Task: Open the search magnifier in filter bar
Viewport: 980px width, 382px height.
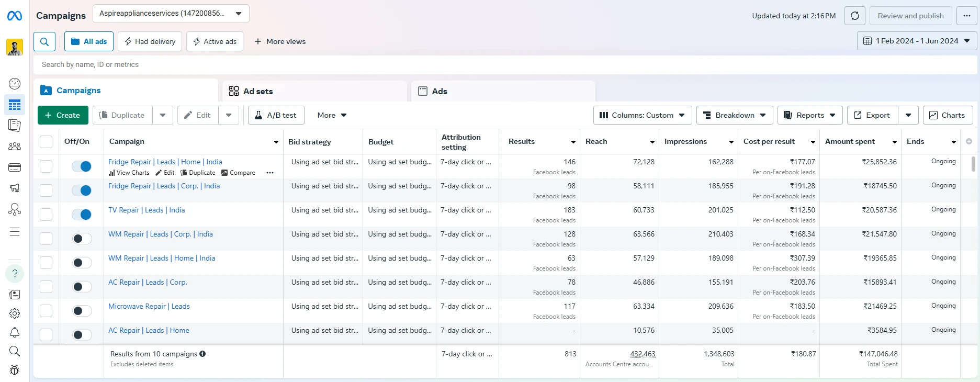Action: (x=44, y=41)
